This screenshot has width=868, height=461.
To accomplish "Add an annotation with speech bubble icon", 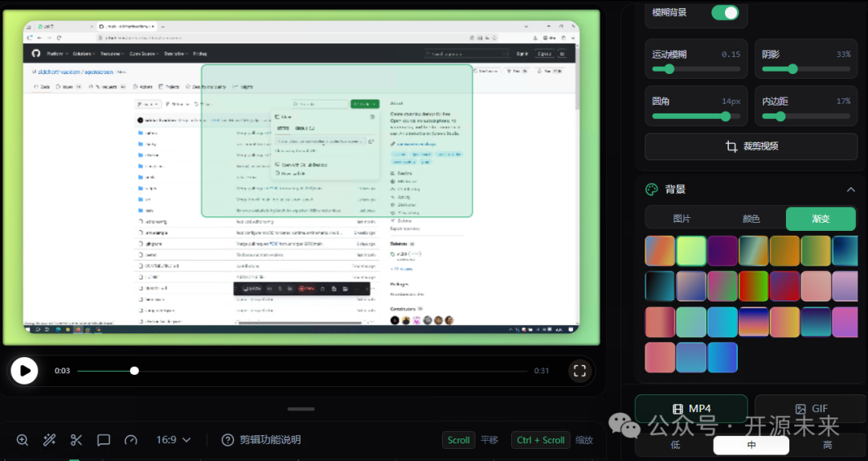I will click(x=104, y=440).
